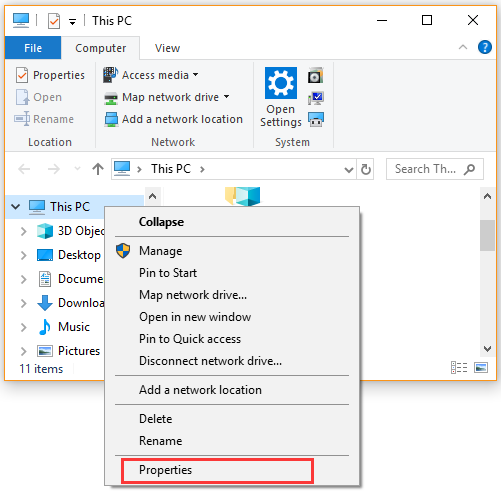Expand the ribbon Map network drive dropdown arrow
Viewport: 501px width, 492px height.
(227, 97)
